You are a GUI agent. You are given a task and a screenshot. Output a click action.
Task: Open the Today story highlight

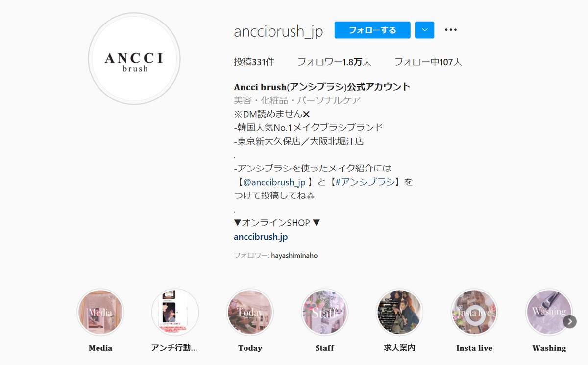point(250,312)
